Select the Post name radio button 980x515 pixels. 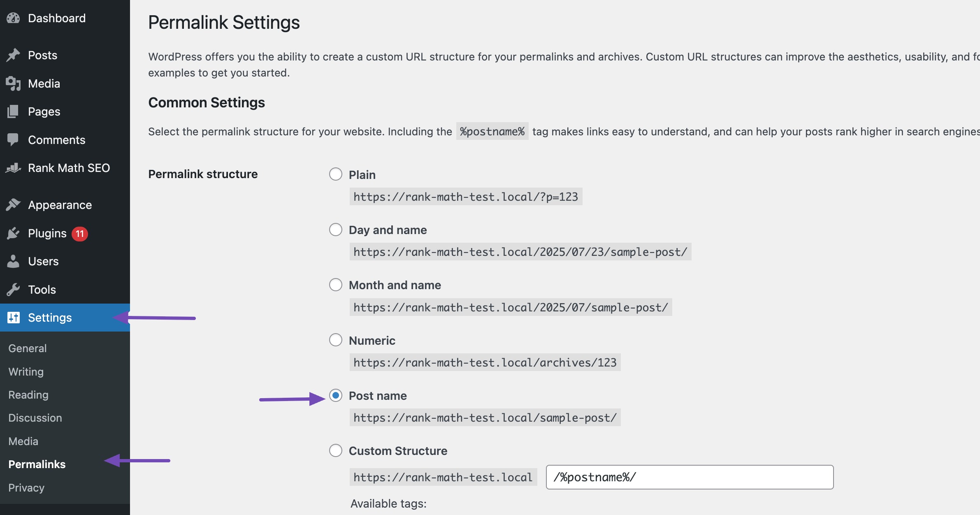(336, 395)
